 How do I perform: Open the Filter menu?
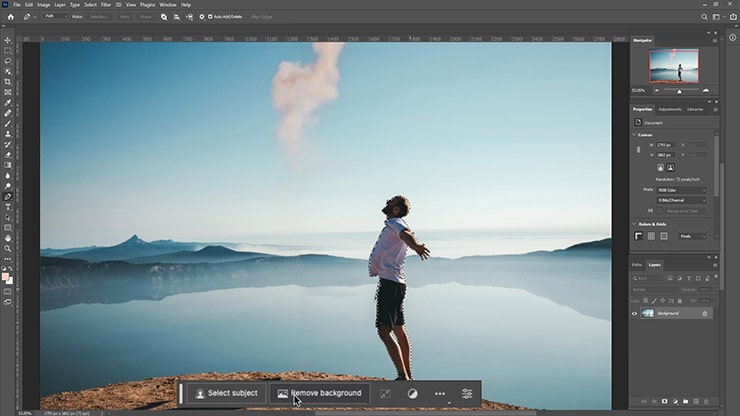tap(106, 5)
